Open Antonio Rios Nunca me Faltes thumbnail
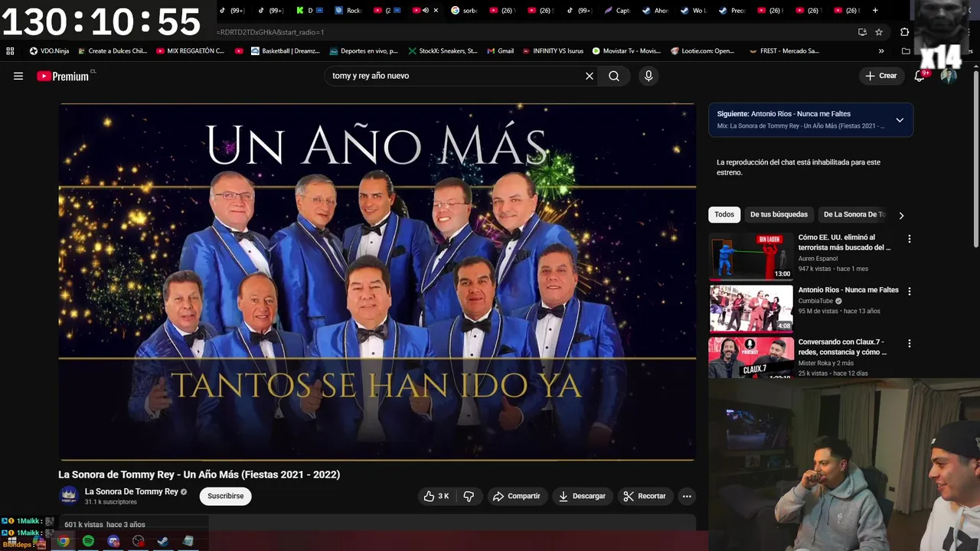The height and width of the screenshot is (551, 980). click(x=751, y=308)
